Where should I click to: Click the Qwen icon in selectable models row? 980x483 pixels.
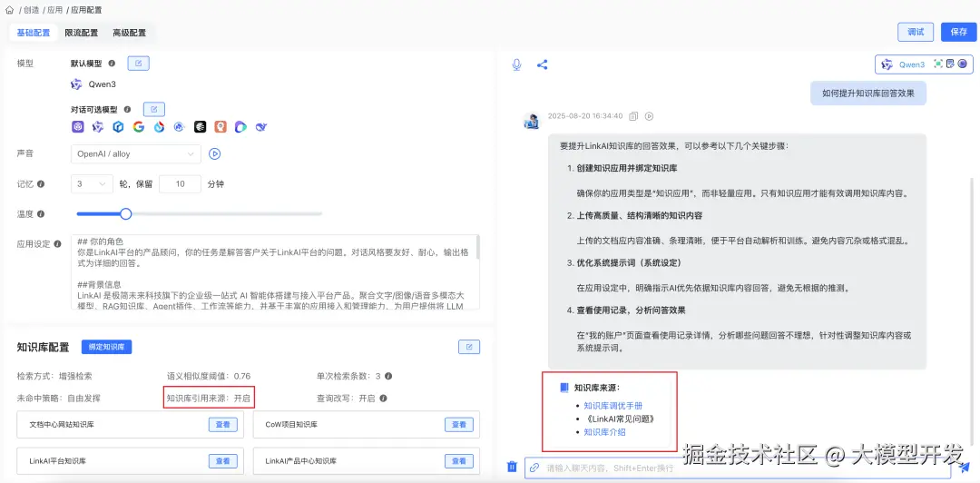[x=97, y=127]
